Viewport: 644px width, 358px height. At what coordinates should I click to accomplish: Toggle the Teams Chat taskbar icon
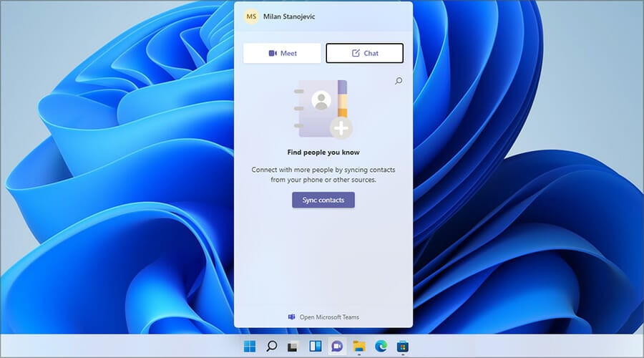click(x=337, y=347)
